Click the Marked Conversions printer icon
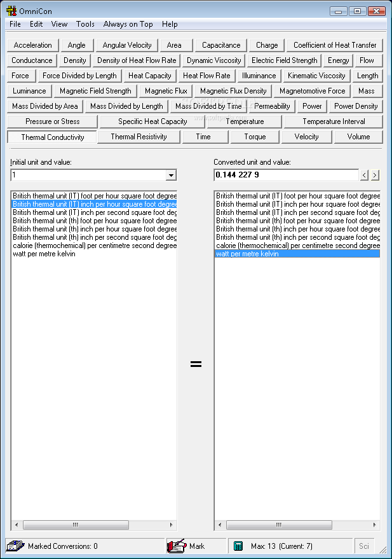The width and height of the screenshot is (392, 559). pos(16,546)
